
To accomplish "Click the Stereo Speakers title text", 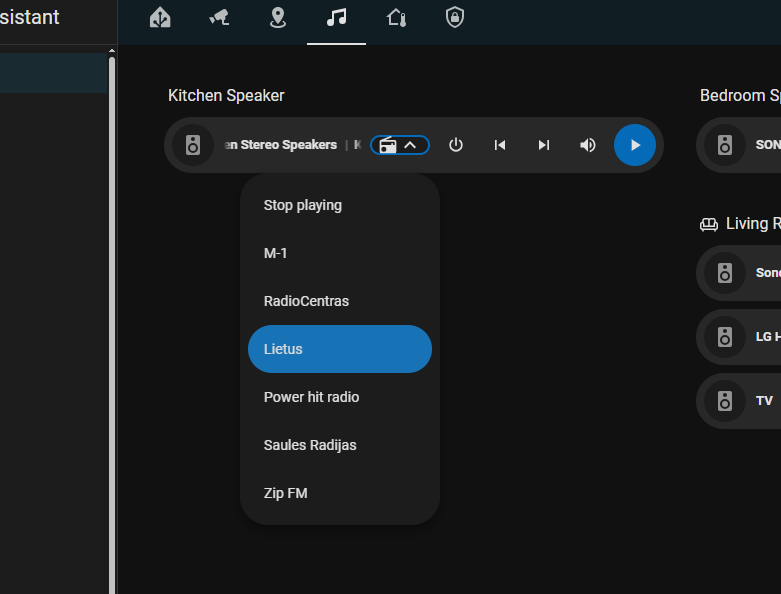I will point(280,145).
